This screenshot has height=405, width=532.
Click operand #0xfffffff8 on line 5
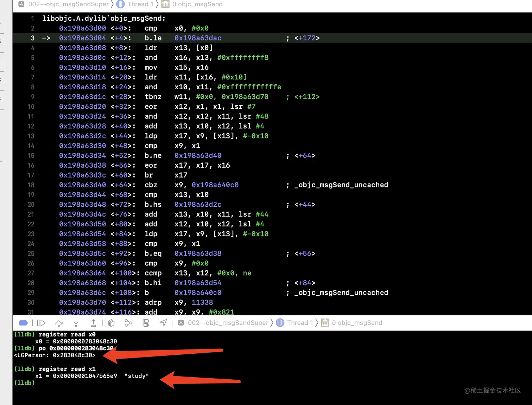point(243,58)
